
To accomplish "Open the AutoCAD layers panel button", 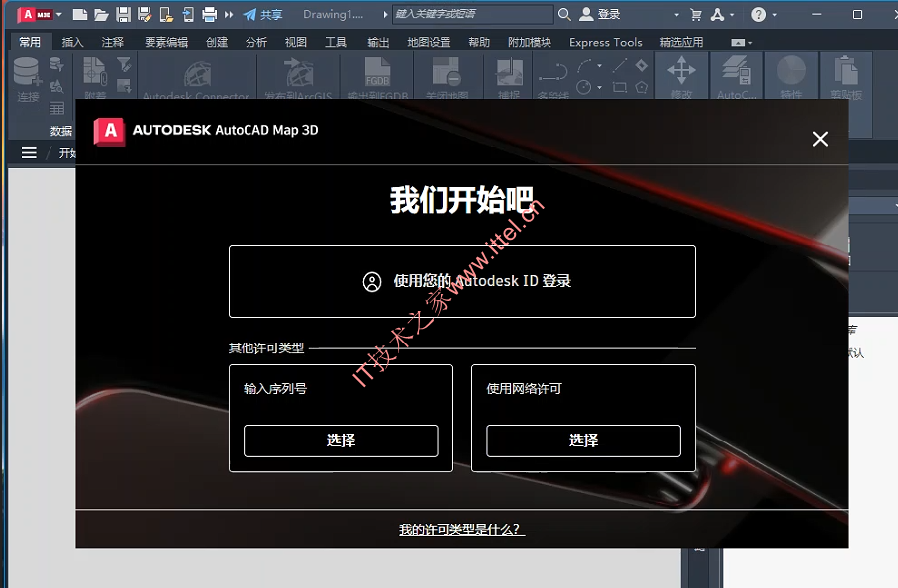I will [x=737, y=77].
